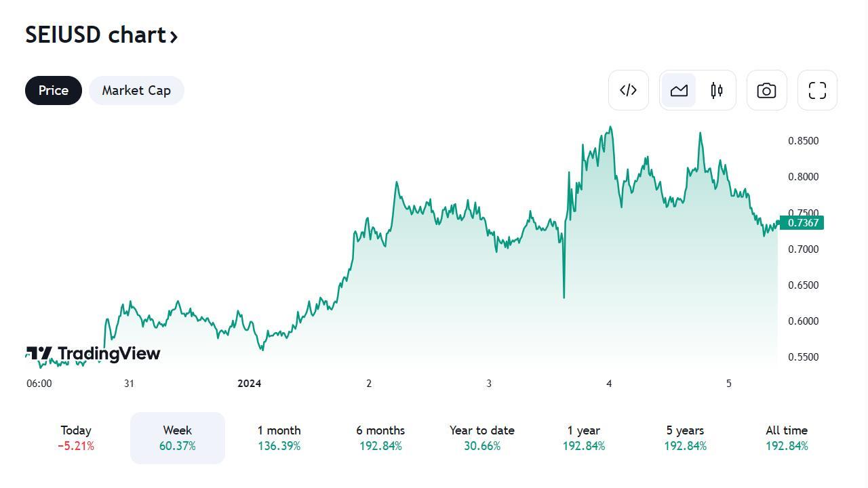Switch to the 5 years range

[x=685, y=438]
